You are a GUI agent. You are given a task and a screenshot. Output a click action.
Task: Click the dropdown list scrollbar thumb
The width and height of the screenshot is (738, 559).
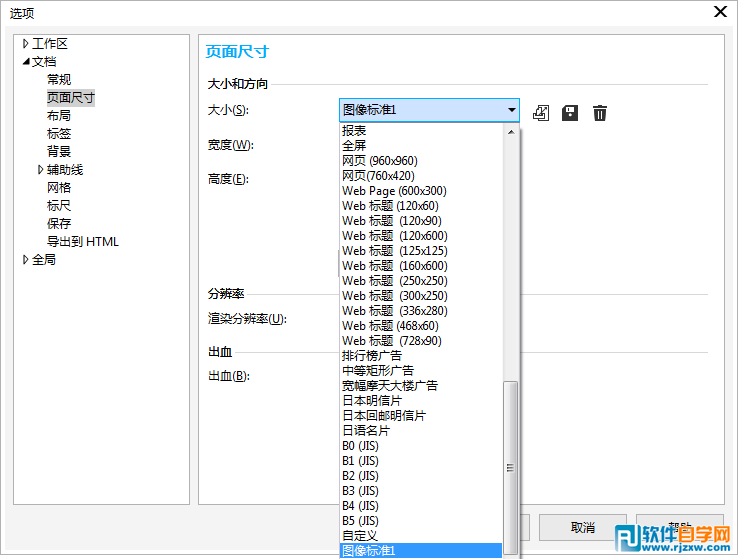tap(511, 469)
